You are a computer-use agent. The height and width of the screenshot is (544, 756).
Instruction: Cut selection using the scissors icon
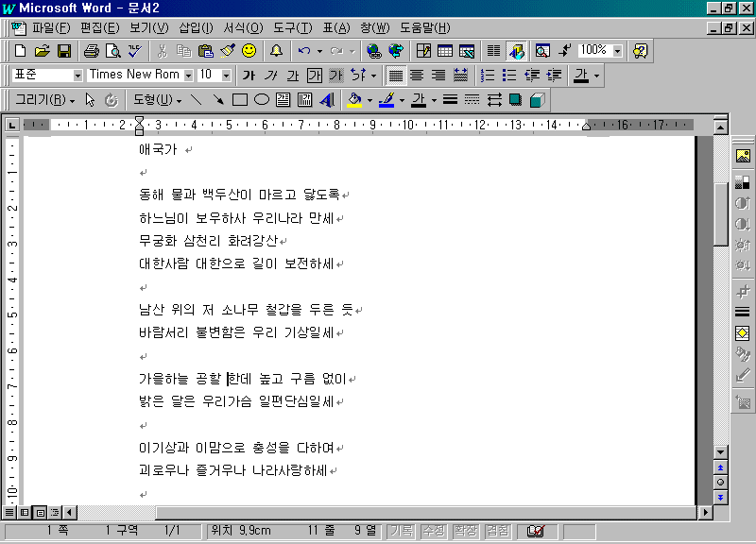tap(162, 51)
